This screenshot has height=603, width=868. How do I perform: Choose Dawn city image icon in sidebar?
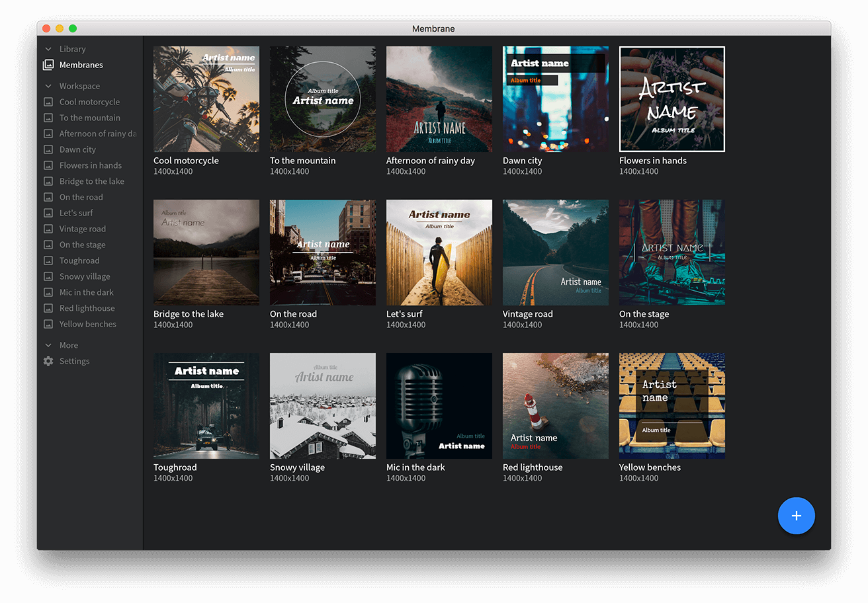tap(48, 149)
